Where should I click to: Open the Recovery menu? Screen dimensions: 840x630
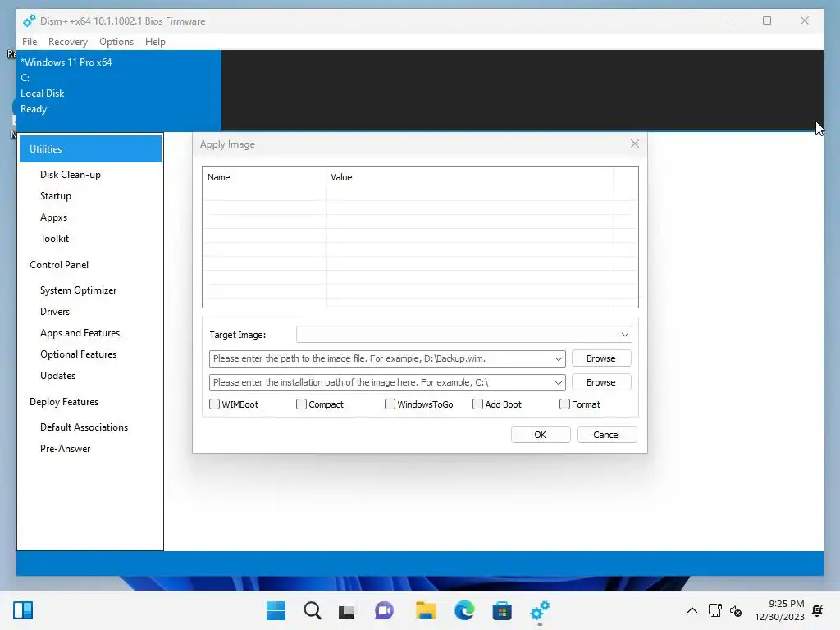pos(67,42)
